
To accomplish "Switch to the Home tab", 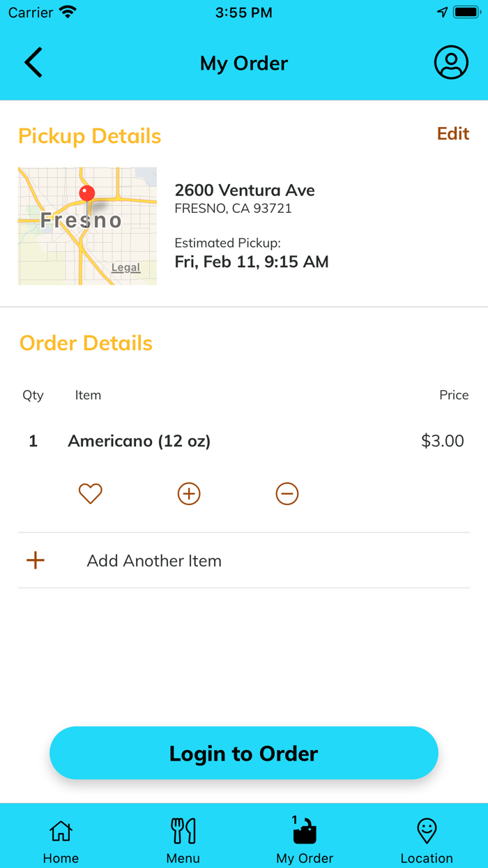I will [x=61, y=840].
